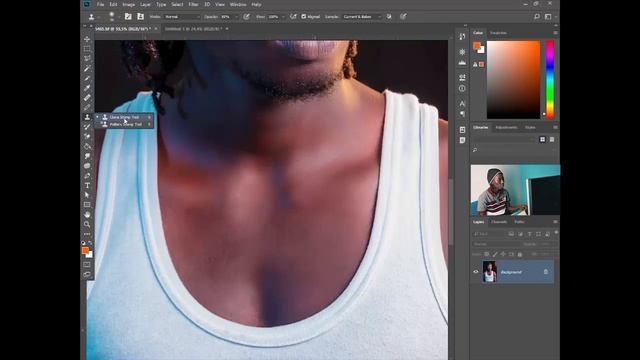The height and width of the screenshot is (360, 640).
Task: Choose Pattern Stamp Tool from flyout
Action: tap(124, 124)
